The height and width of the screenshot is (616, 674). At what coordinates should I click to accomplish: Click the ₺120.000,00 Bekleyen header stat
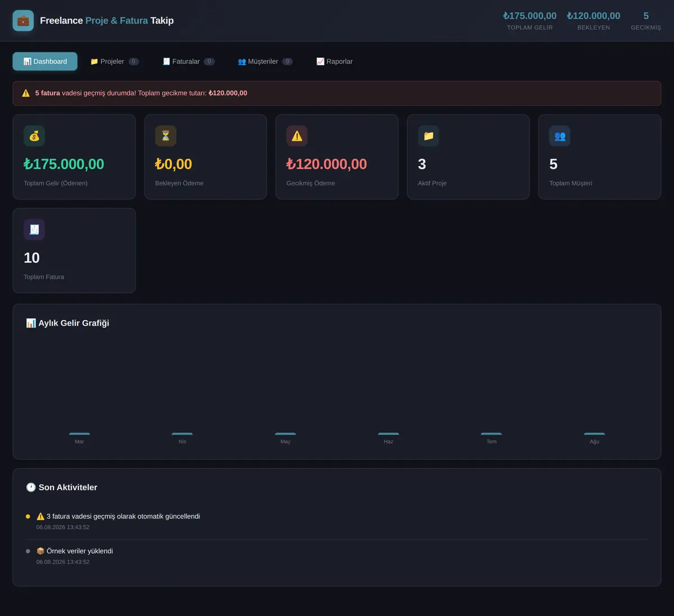click(x=594, y=21)
